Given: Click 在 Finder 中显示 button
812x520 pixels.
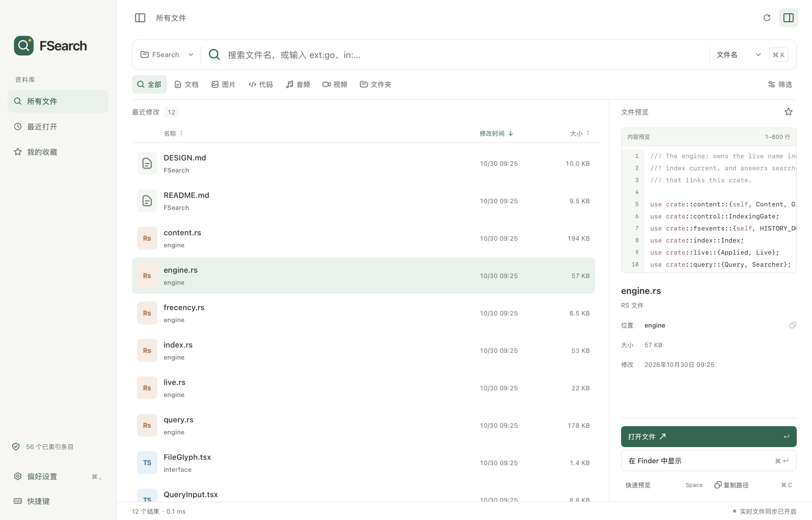Looking at the screenshot, I should click(709, 461).
